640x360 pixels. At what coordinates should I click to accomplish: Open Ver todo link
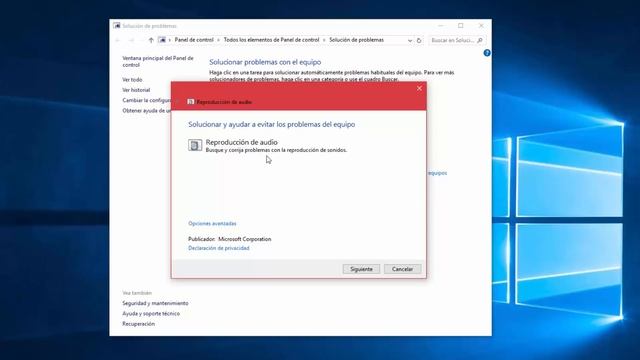pos(132,80)
